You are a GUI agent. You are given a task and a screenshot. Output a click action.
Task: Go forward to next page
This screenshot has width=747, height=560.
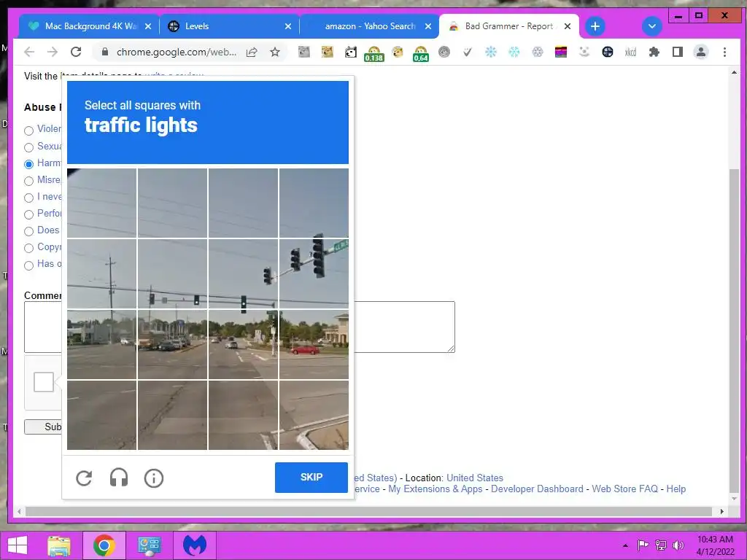click(x=53, y=52)
